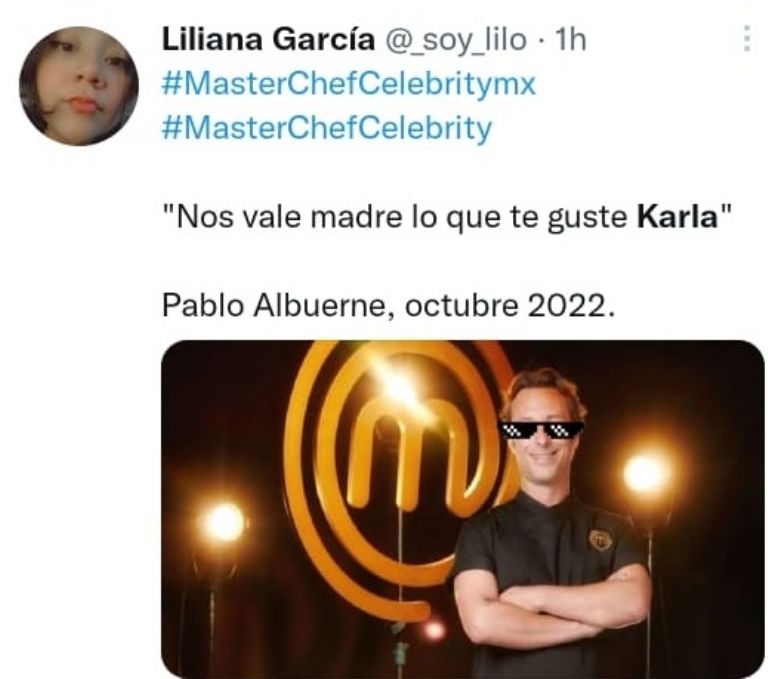This screenshot has width=768, height=679.
Task: Open the attached MasterChef photo
Action: (463, 509)
